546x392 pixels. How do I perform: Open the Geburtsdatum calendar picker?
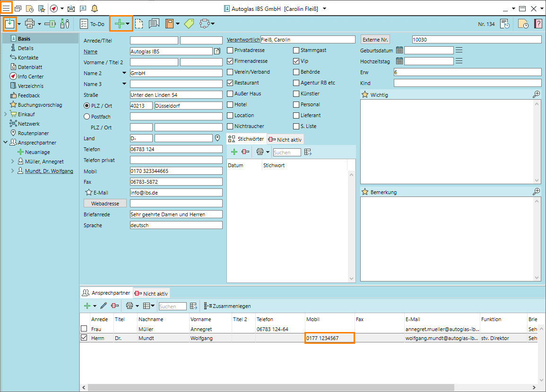pyautogui.click(x=399, y=50)
